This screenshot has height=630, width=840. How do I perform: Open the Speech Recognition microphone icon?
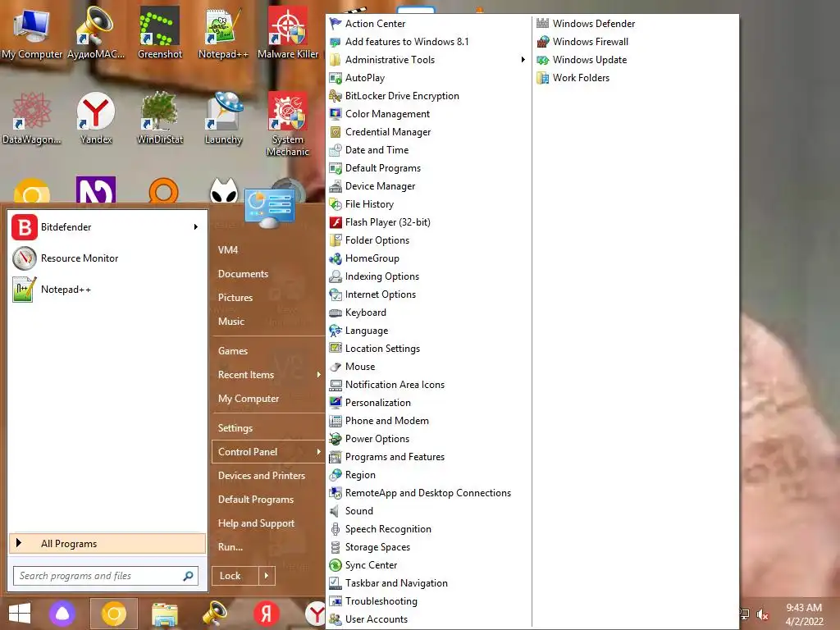pos(336,529)
